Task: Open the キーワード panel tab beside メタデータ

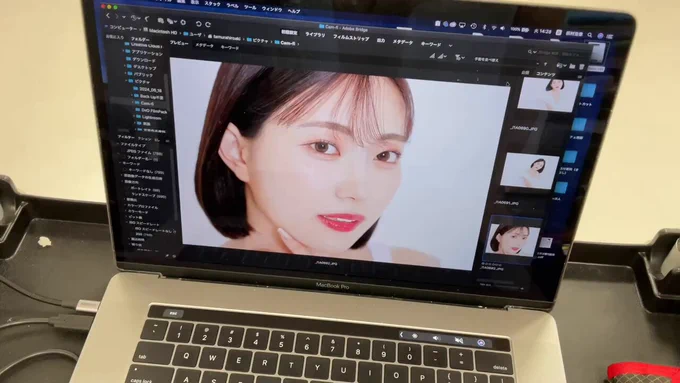Action: 230,48
